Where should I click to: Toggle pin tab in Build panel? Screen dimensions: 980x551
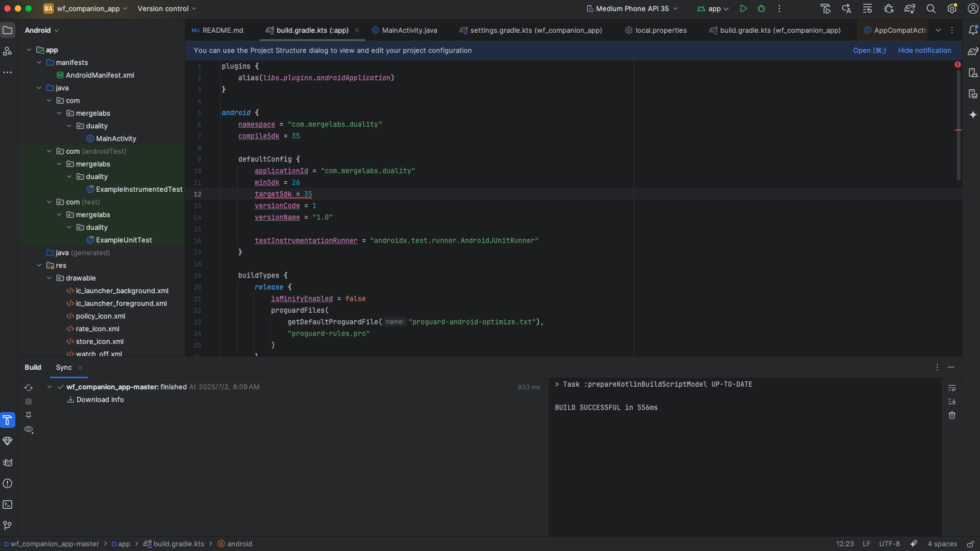[29, 415]
